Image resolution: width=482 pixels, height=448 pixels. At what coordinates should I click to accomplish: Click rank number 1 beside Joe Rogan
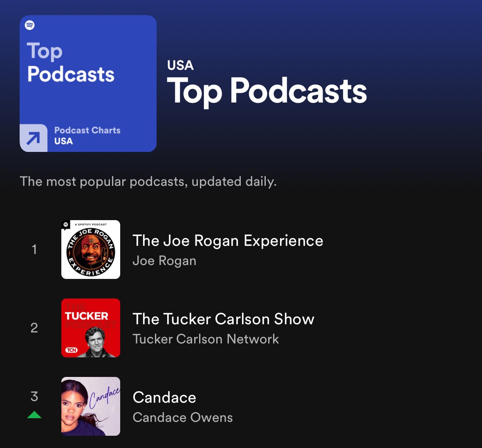tap(34, 249)
